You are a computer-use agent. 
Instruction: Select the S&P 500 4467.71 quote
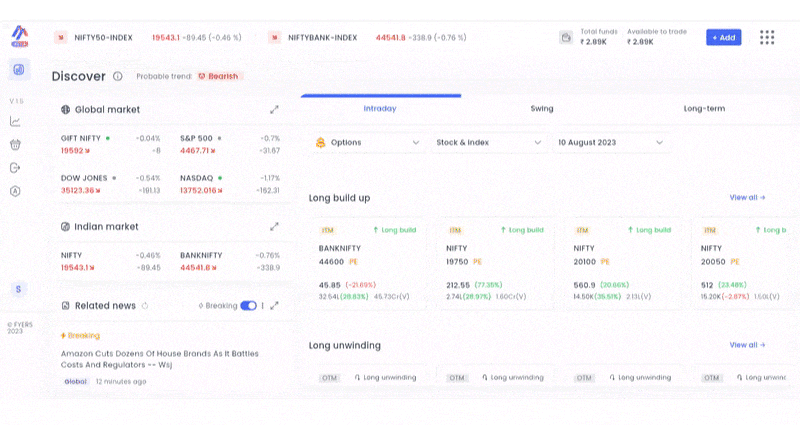point(230,144)
